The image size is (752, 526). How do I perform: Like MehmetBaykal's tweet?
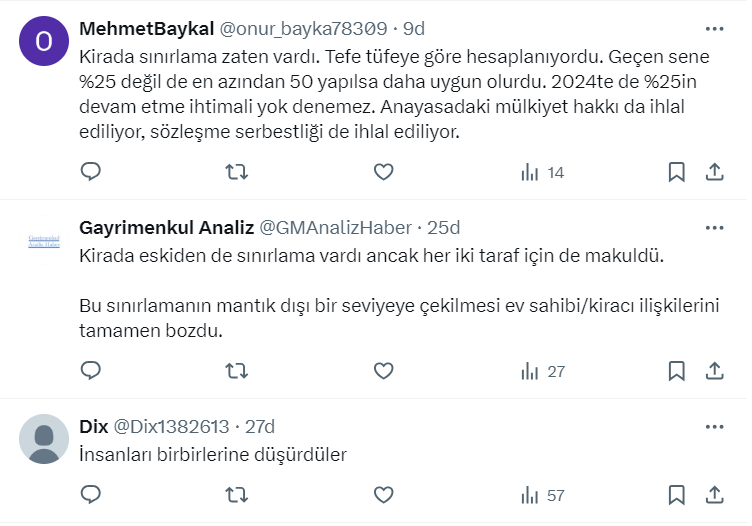tap(383, 172)
